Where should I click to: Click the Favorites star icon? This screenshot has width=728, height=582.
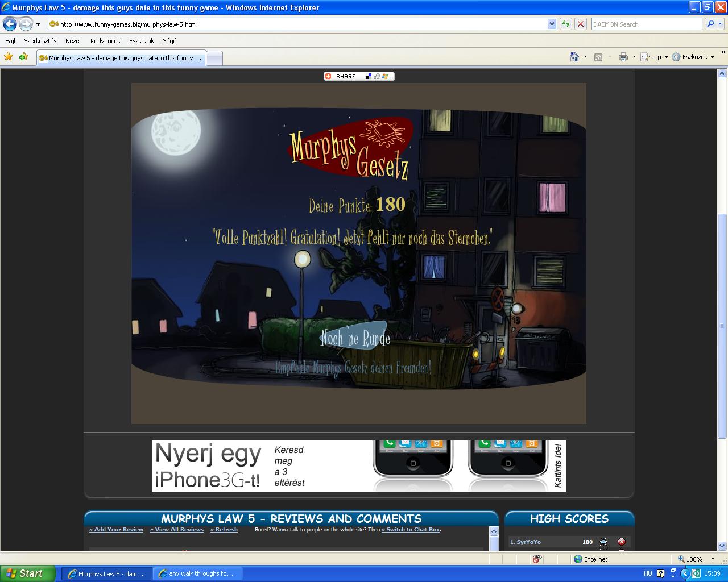coord(9,57)
